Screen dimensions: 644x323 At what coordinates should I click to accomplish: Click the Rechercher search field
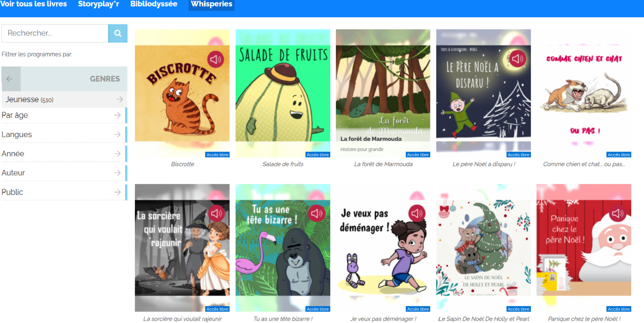click(x=55, y=34)
